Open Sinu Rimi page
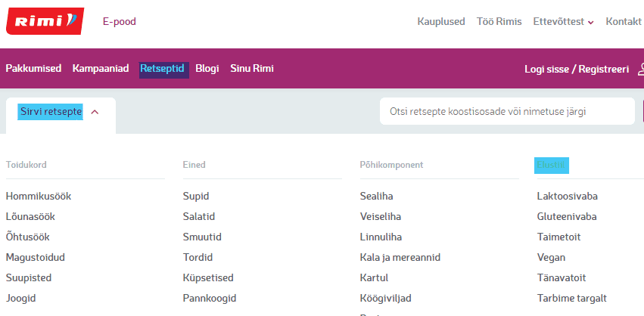Screen dimensions: 644x316 point(252,69)
